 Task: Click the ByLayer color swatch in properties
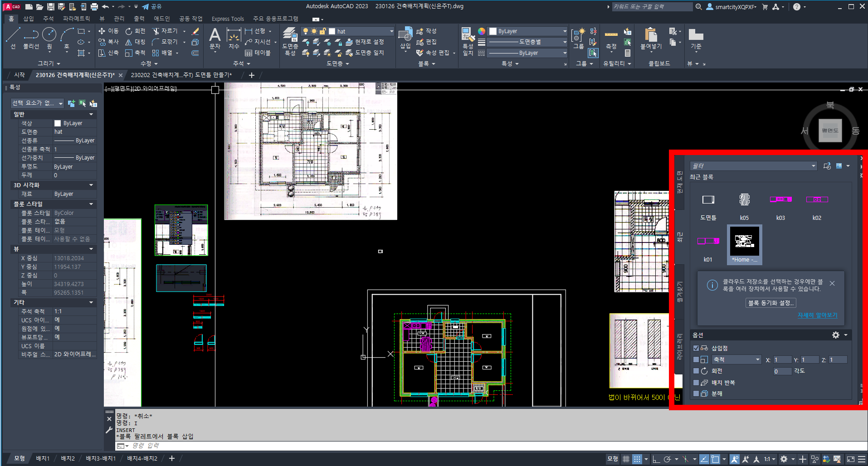coord(58,123)
